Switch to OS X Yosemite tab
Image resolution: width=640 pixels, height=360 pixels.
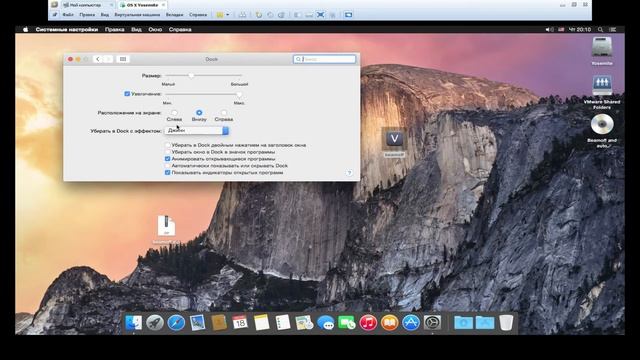tap(142, 5)
